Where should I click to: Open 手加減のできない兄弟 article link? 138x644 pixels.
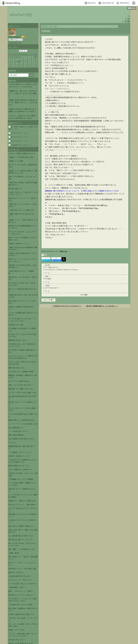[x=16, y=325]
